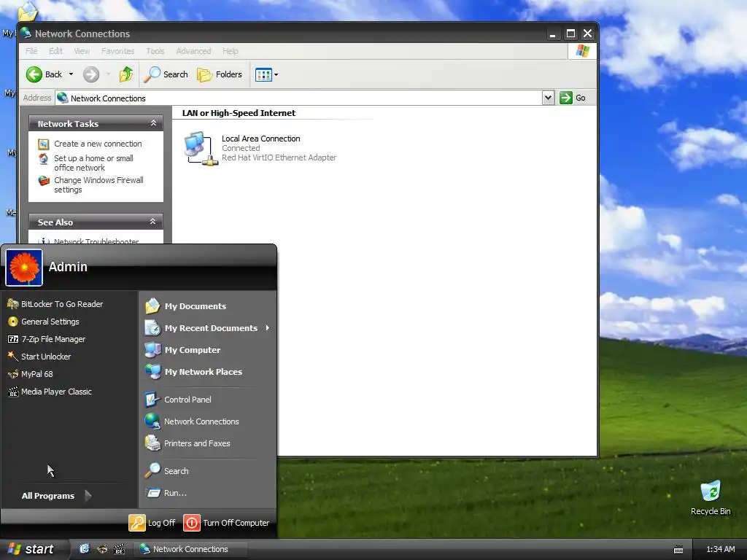
Task: Click Change Windows Firewall settings link
Action: click(x=98, y=184)
